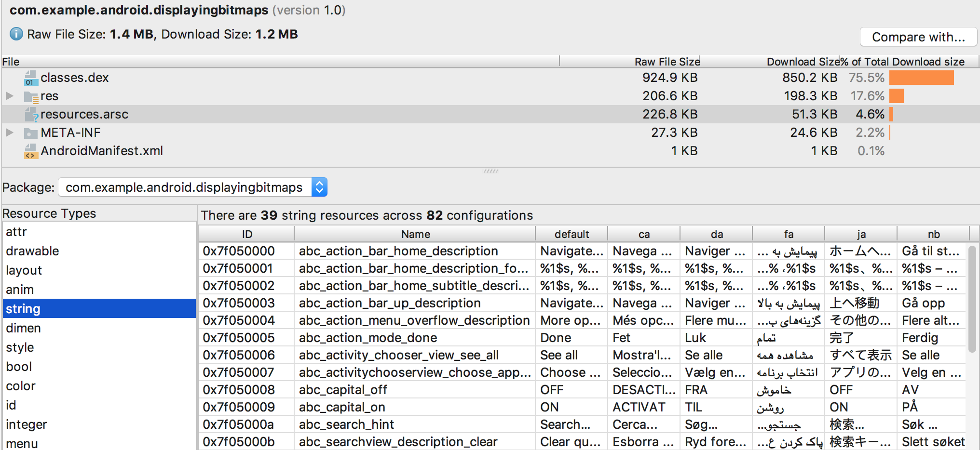
Task: Select the integer resource type
Action: [26, 424]
